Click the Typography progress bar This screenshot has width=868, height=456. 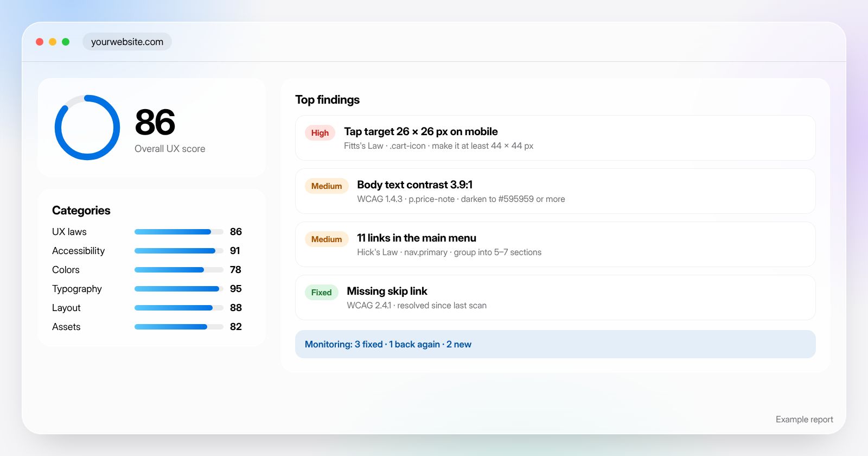(x=179, y=289)
